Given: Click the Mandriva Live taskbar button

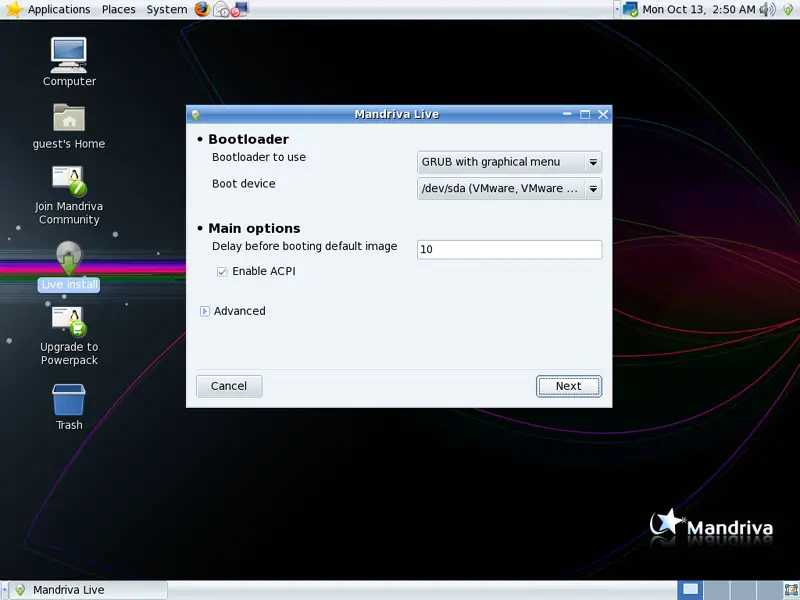Looking at the screenshot, I should [88, 590].
